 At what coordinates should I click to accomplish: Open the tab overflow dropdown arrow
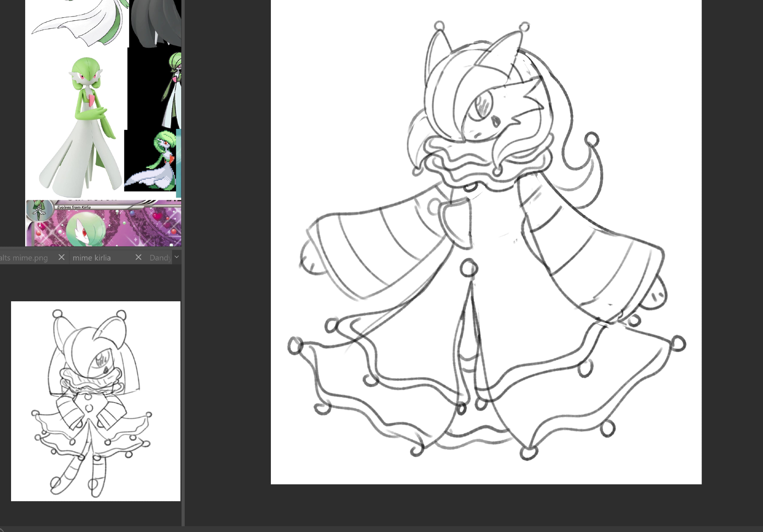(x=177, y=257)
